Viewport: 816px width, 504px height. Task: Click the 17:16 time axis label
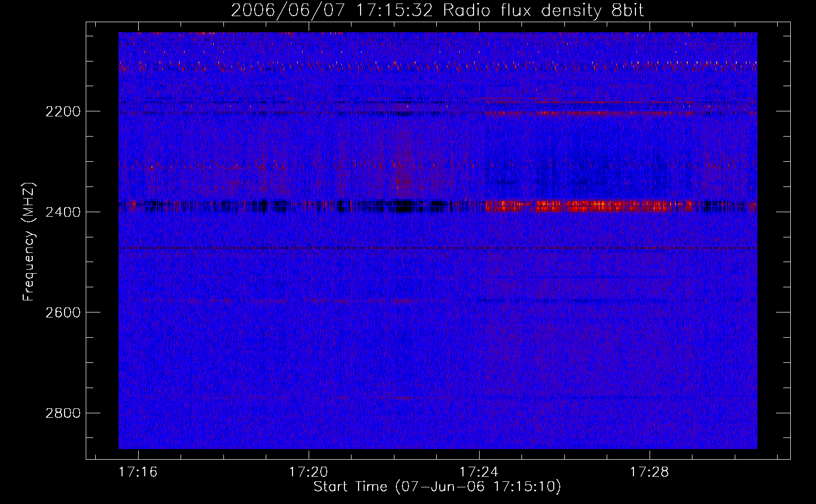tap(138, 472)
